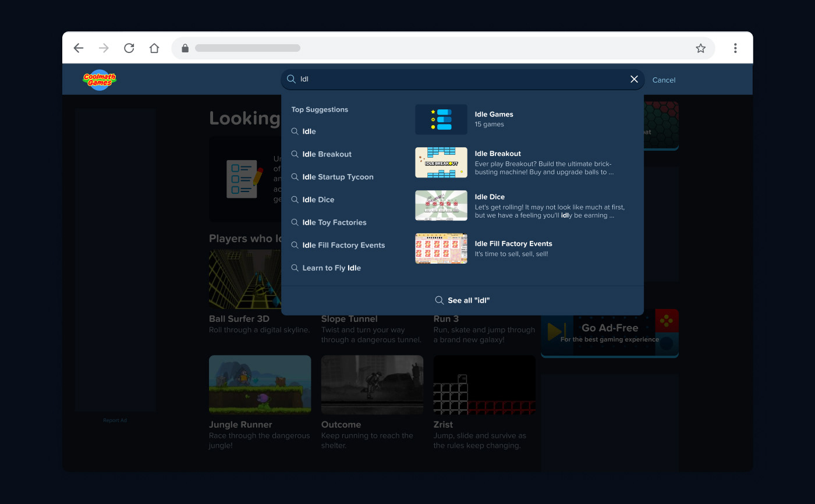Click Cancel next to search bar
815x504 pixels.
tap(664, 80)
